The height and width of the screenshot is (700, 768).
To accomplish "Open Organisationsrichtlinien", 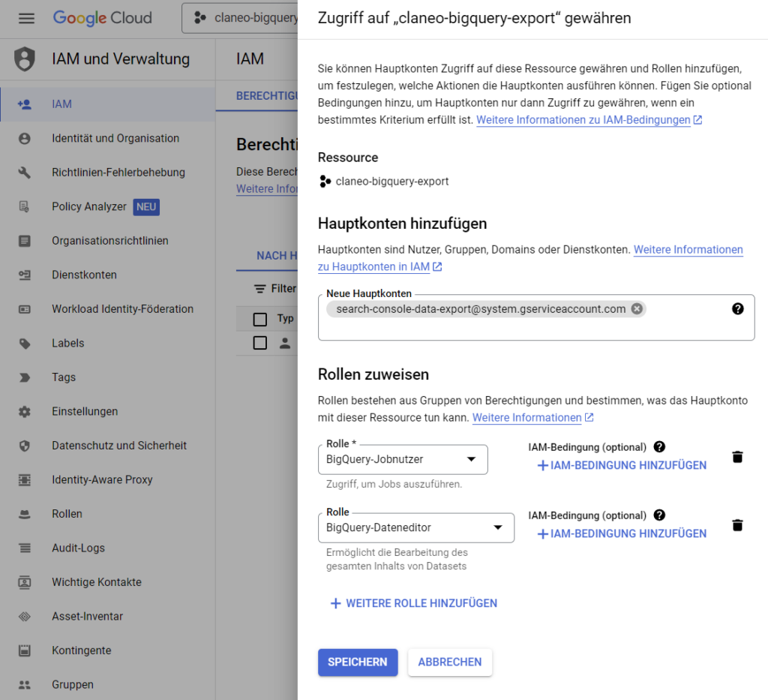I will (110, 241).
